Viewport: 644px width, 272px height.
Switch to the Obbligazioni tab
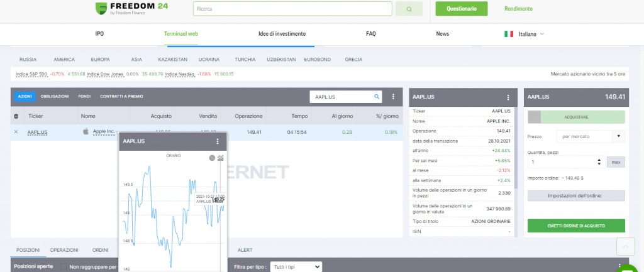pos(55,97)
